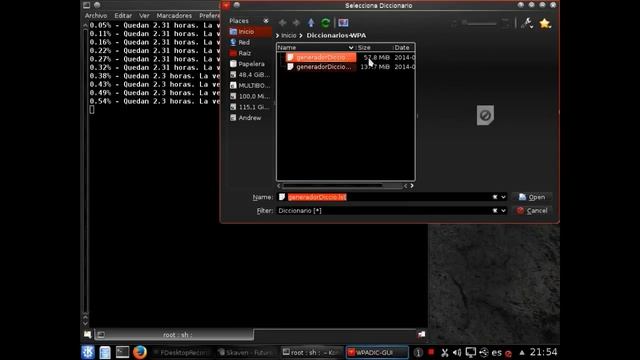Click the Open button
Image resolution: width=640 pixels, height=360 pixels.
click(x=532, y=197)
